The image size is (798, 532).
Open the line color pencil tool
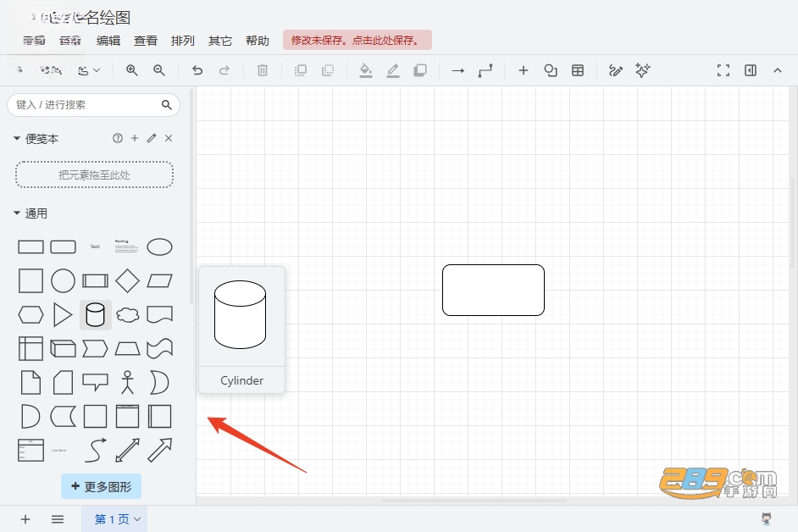(393, 70)
